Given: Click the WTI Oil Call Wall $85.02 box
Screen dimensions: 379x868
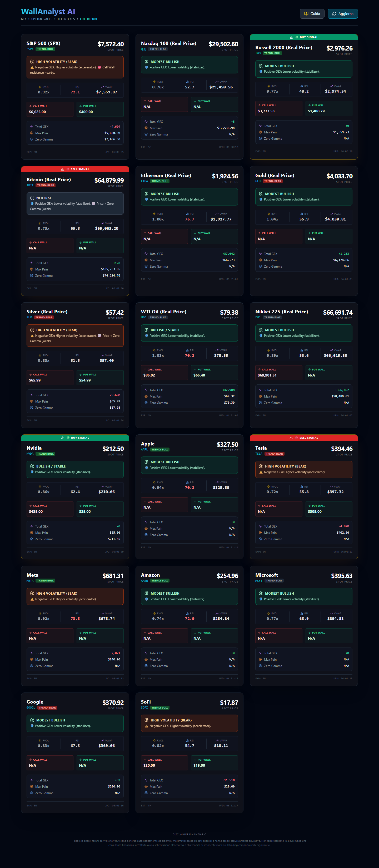Looking at the screenshot, I should 164,373.
